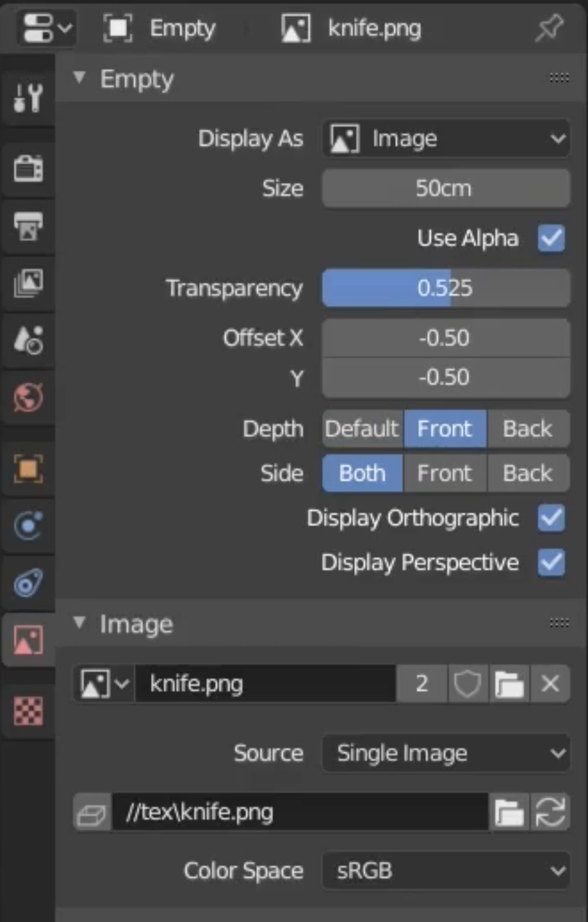This screenshot has height=922, width=588.
Task: Open the Display As dropdown
Action: coord(446,139)
